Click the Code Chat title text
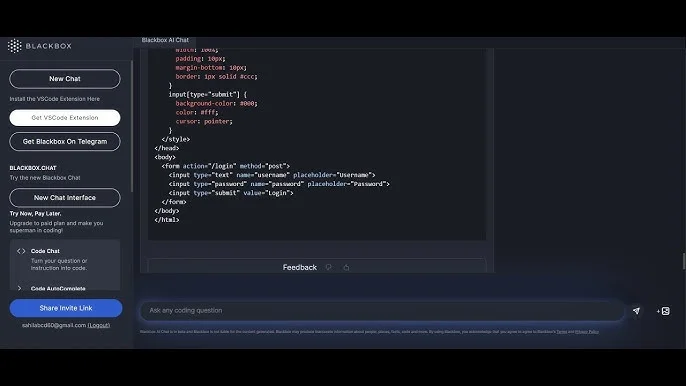Screen dimensions: 686x386 click(45, 251)
